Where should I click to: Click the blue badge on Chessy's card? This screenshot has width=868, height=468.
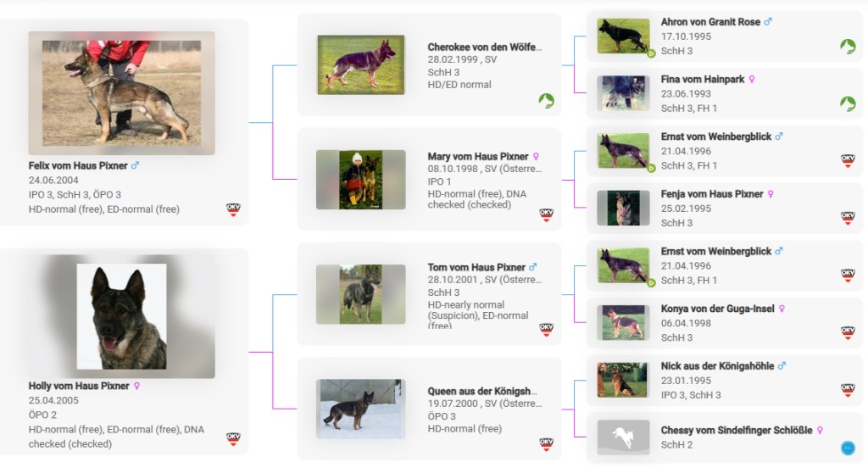(x=848, y=447)
